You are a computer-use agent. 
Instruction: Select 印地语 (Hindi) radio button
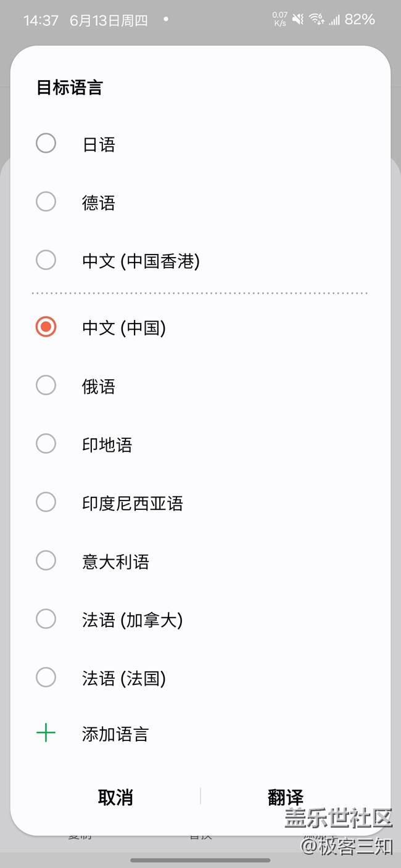[x=46, y=444]
